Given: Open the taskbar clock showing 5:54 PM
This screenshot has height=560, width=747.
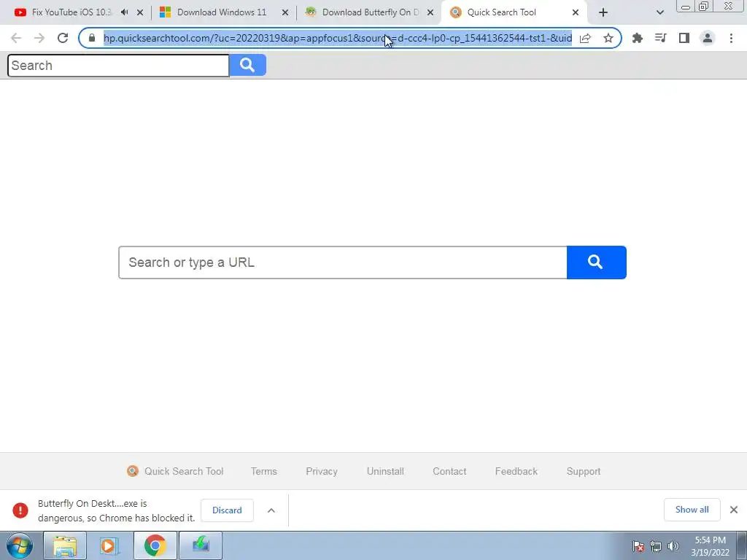Looking at the screenshot, I should [x=710, y=546].
